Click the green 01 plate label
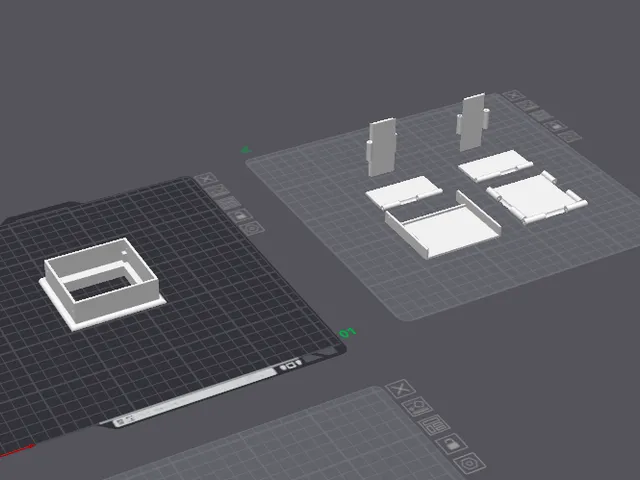640x480 pixels. pos(348,333)
